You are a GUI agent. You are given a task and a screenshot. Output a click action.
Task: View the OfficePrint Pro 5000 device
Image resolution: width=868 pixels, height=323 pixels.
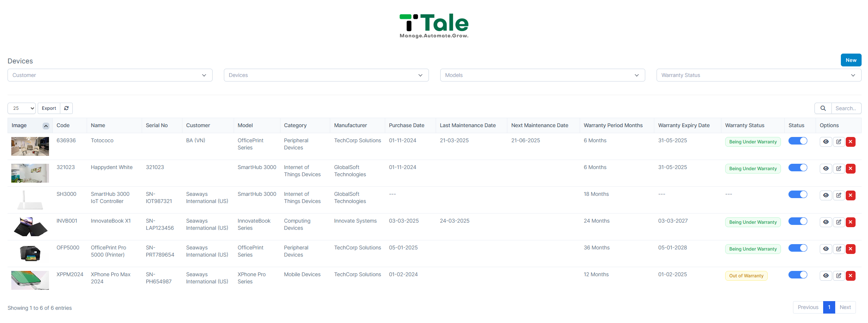pos(826,249)
